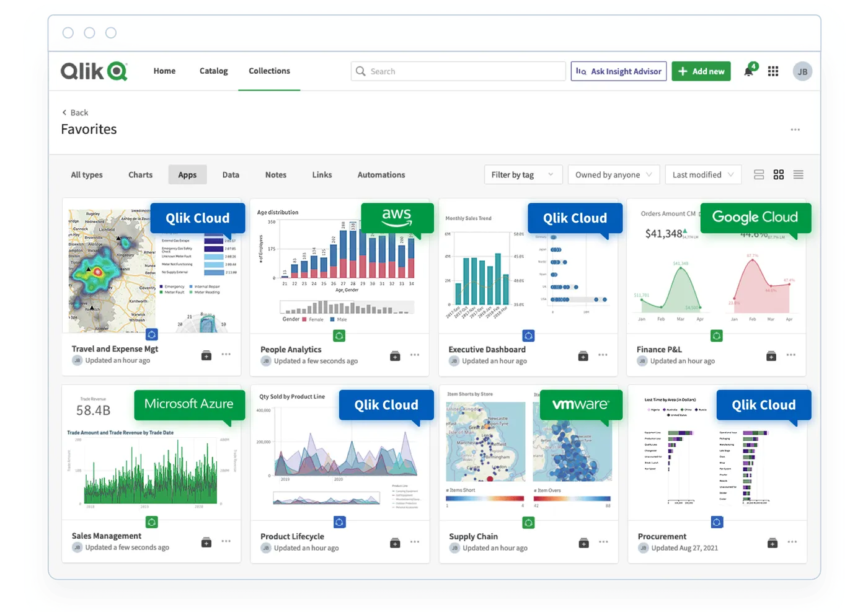Open more options for Product Lifecycle
The width and height of the screenshot is (868, 612).
coord(415,542)
